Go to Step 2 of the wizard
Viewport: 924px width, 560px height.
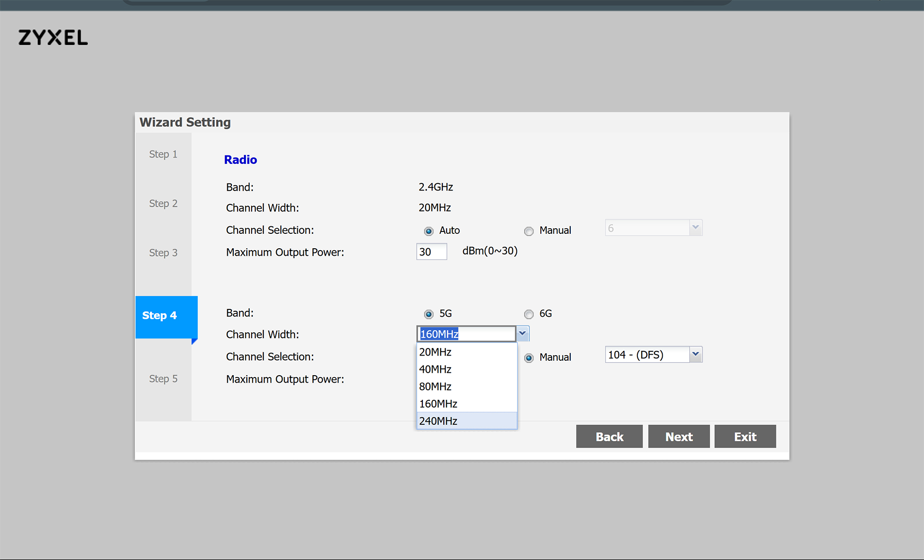pyautogui.click(x=163, y=203)
